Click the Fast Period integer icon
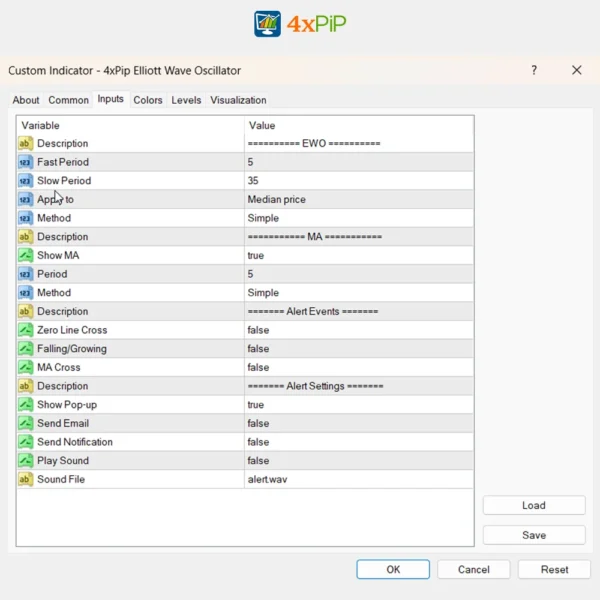 pyautogui.click(x=26, y=162)
